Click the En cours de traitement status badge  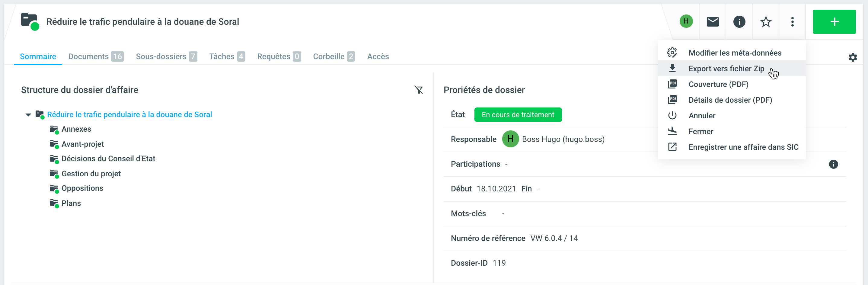tap(518, 115)
